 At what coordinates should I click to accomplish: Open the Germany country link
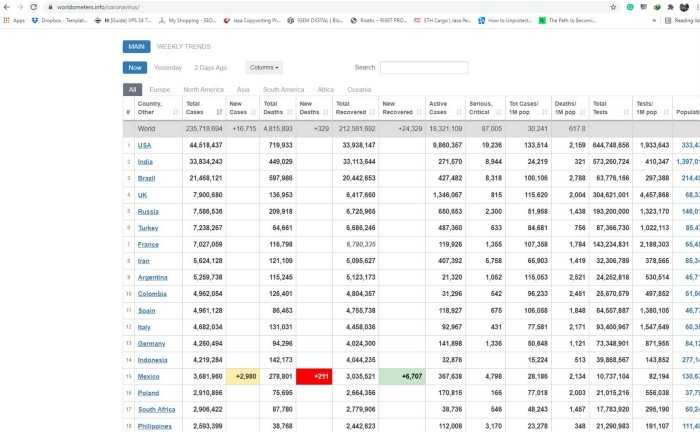coord(151,344)
